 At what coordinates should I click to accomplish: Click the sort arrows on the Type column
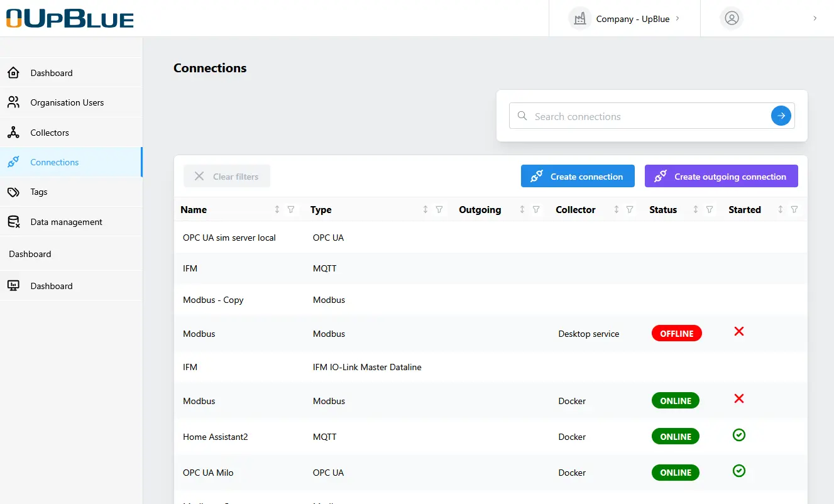pos(424,209)
